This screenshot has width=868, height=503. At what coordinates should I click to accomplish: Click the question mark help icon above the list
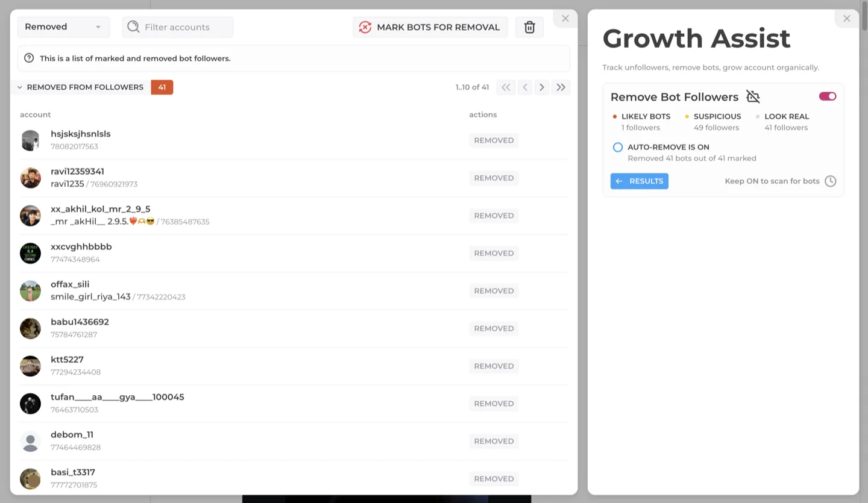click(x=28, y=58)
